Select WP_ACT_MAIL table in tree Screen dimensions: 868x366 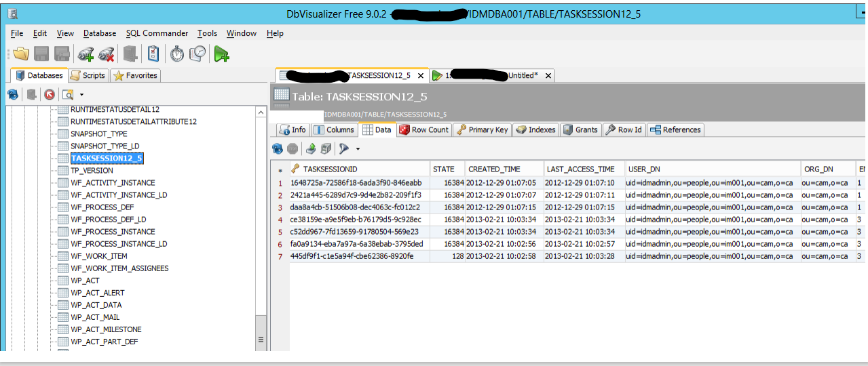95,317
